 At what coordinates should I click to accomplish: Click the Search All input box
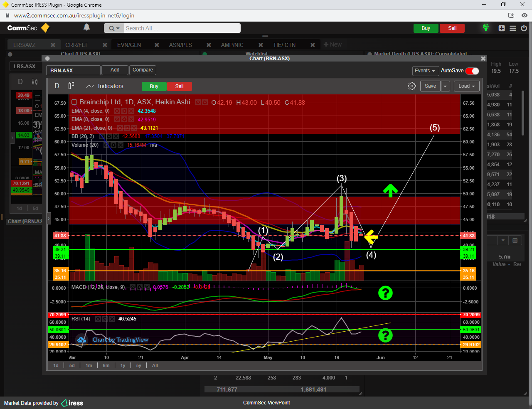(x=182, y=28)
